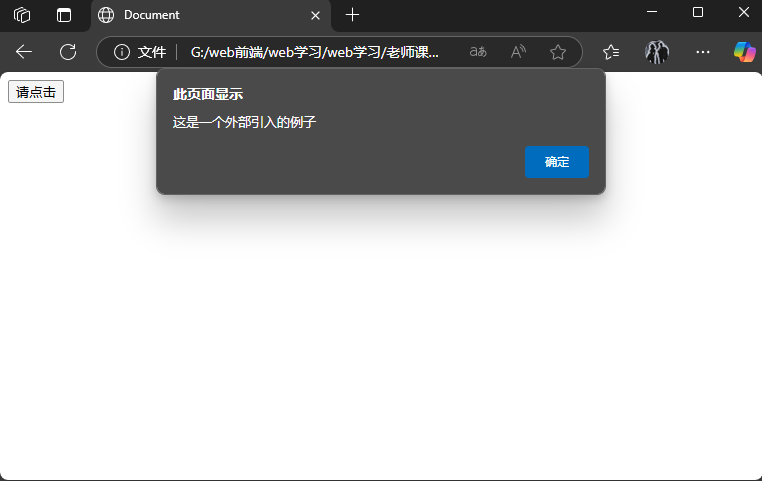The height and width of the screenshot is (481, 762).
Task: View site information next to 文件
Action: point(122,52)
